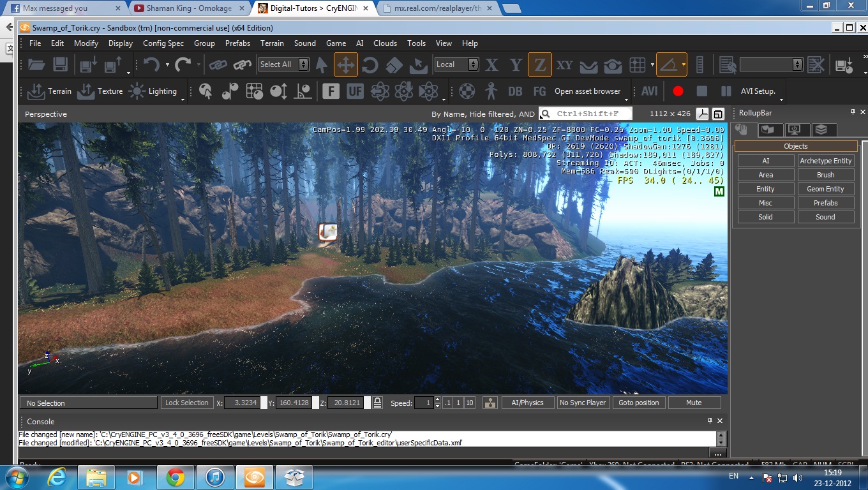Lock movement to the X axis
The height and width of the screenshot is (490, 868).
point(491,64)
